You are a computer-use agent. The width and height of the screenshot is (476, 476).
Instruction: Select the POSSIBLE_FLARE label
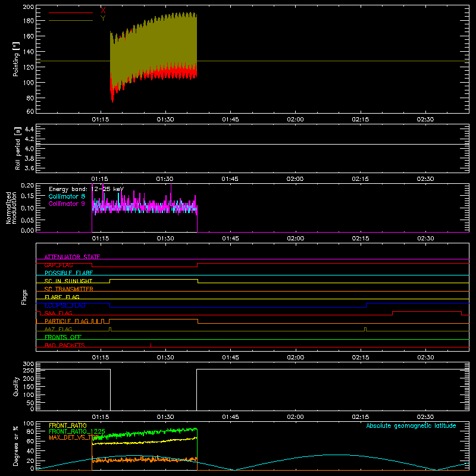[x=68, y=273]
